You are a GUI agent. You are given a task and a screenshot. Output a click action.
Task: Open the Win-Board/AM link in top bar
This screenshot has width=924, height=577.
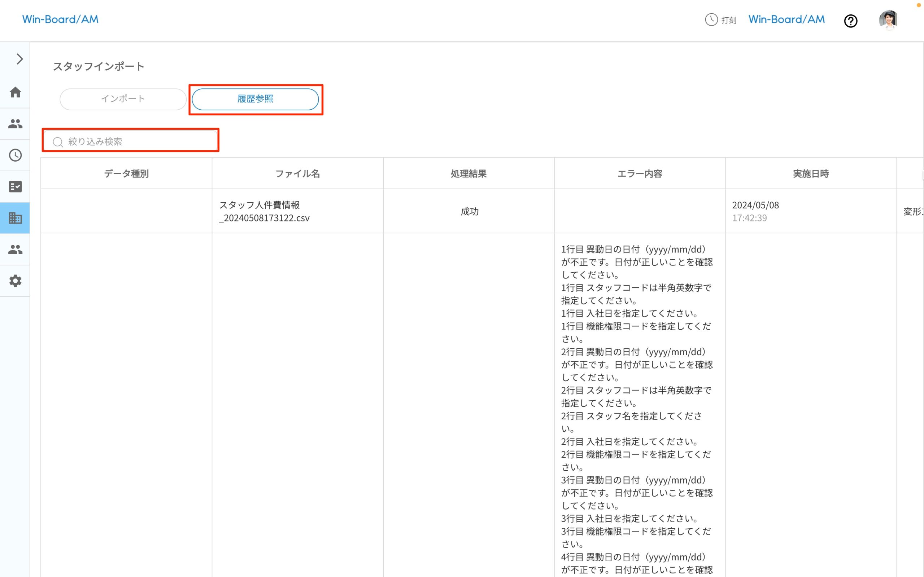coord(786,19)
